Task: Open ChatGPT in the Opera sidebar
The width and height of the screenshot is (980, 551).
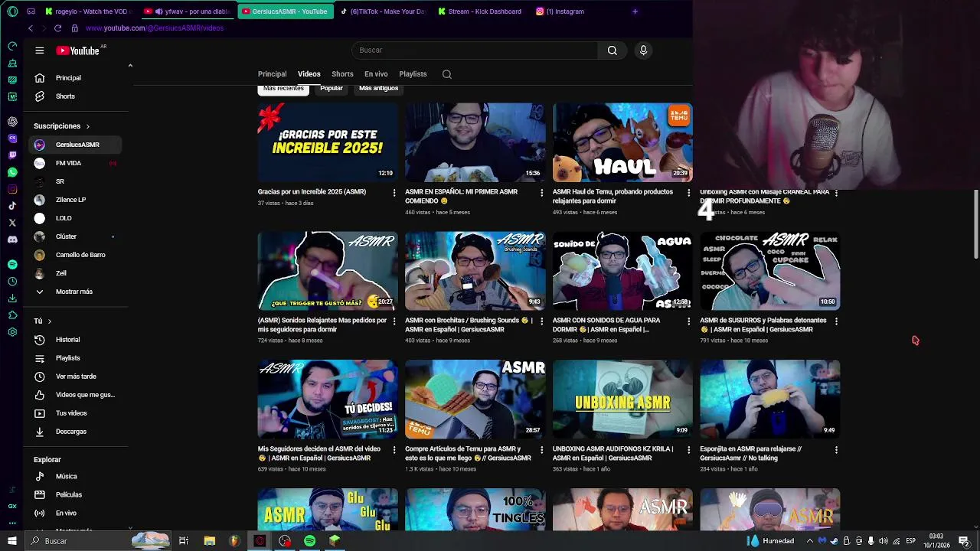Action: (x=12, y=122)
